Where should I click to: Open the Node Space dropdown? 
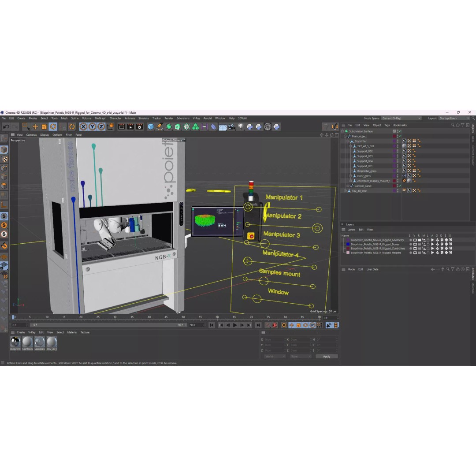402,119
